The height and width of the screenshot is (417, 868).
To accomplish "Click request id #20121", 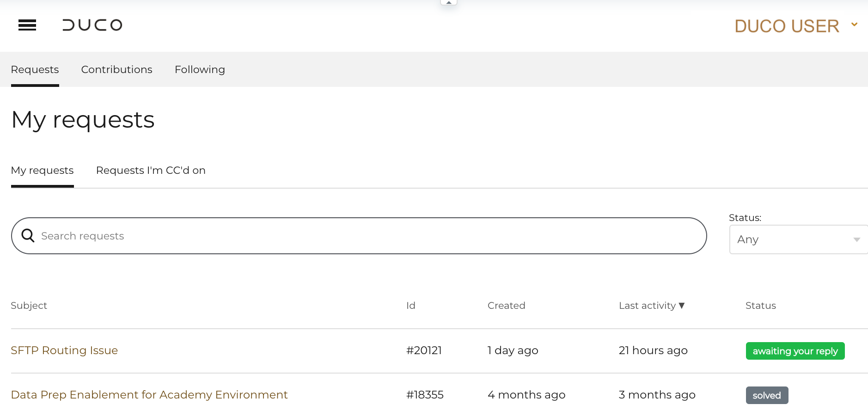I will point(424,350).
